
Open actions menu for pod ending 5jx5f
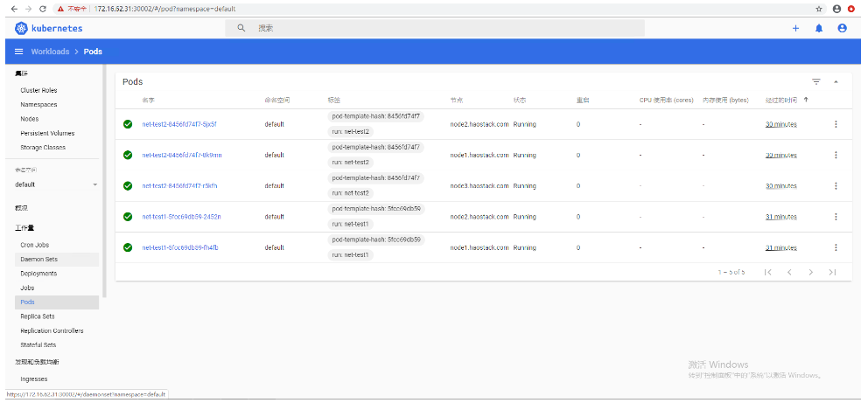click(836, 124)
